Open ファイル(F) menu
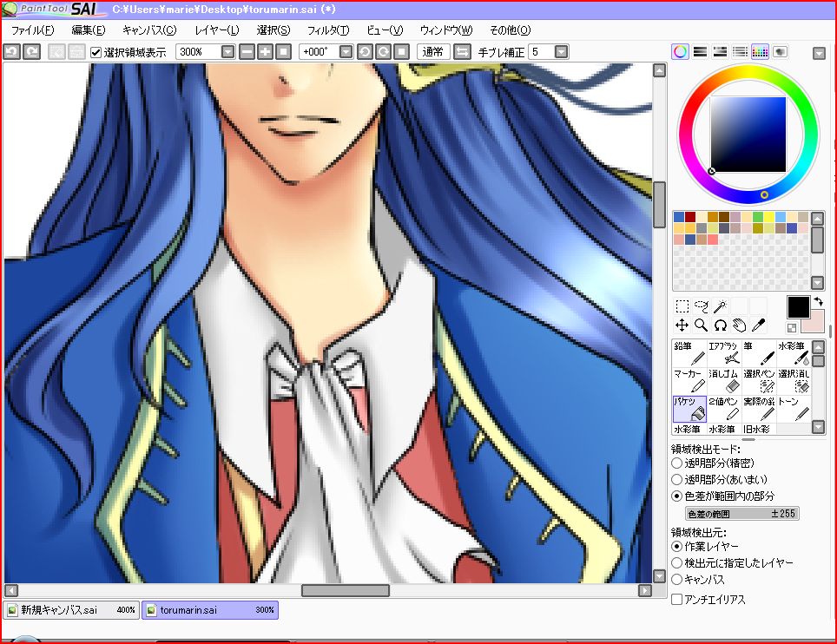The height and width of the screenshot is (644, 837). 33,30
